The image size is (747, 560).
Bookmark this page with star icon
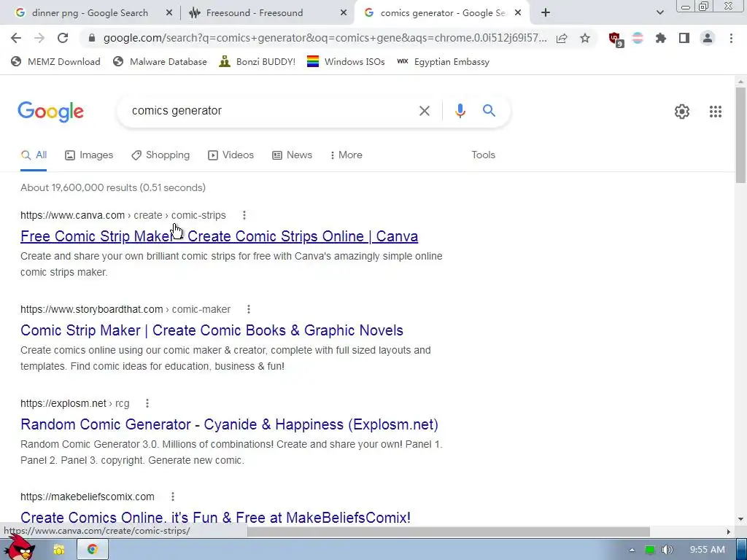pyautogui.click(x=585, y=38)
